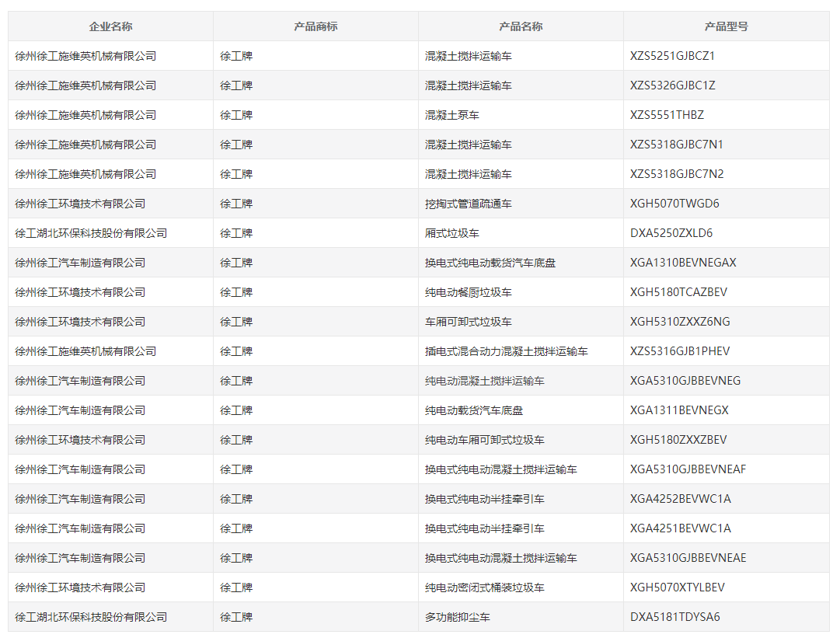Click 混凝土搅拌运输车 in XZS5326GJBC1Z row
840x638 pixels.
point(469,85)
